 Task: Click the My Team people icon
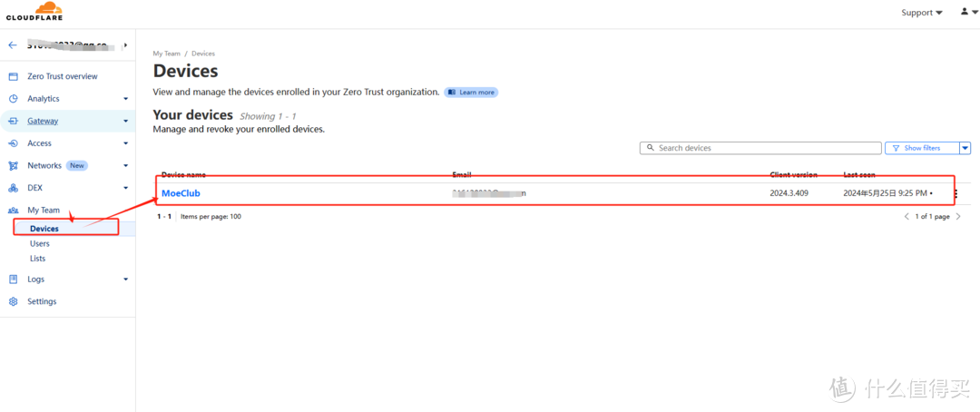click(x=13, y=210)
